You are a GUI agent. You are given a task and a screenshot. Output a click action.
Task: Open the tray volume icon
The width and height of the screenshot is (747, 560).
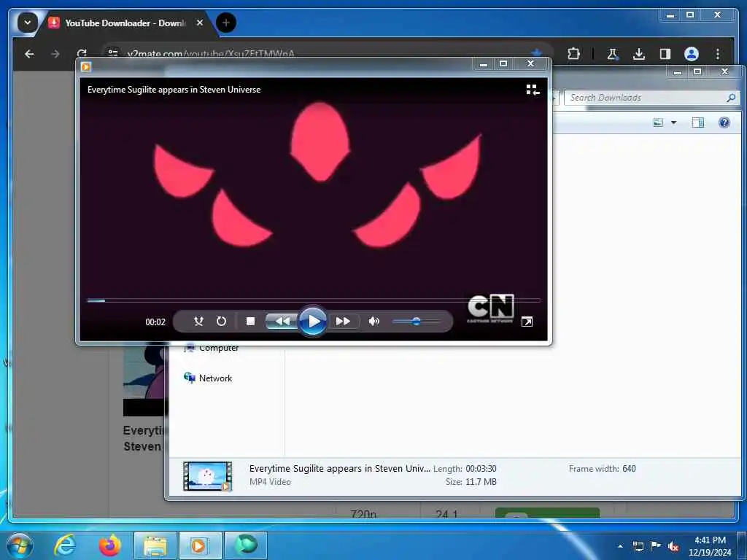tap(673, 546)
